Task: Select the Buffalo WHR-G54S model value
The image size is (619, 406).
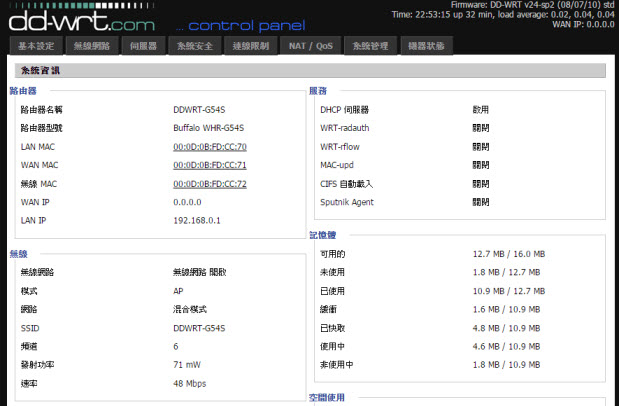Action: (x=208, y=128)
